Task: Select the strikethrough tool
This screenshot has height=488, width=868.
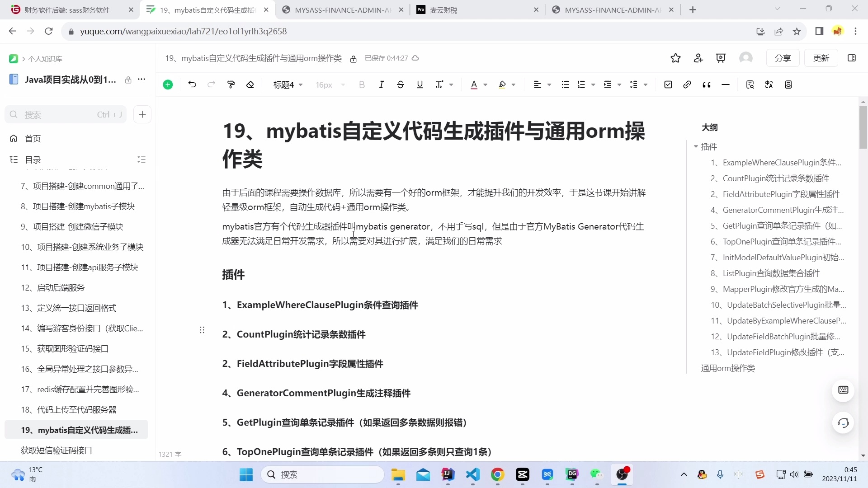Action: point(401,84)
